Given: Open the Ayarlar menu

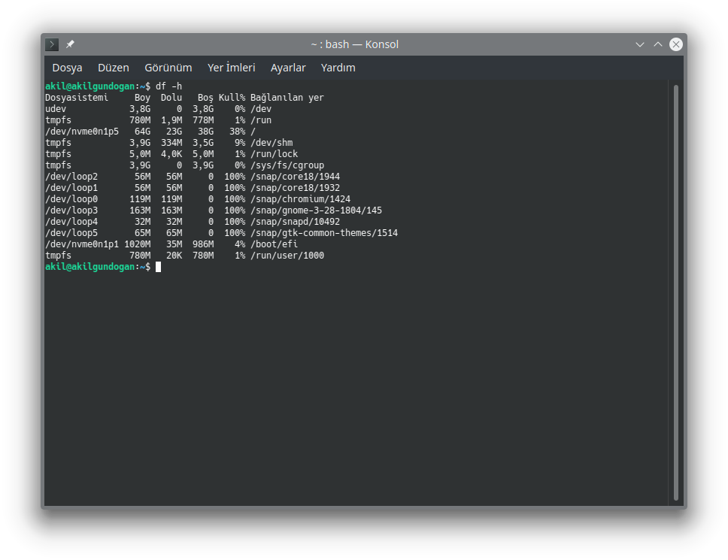Looking at the screenshot, I should point(288,68).
